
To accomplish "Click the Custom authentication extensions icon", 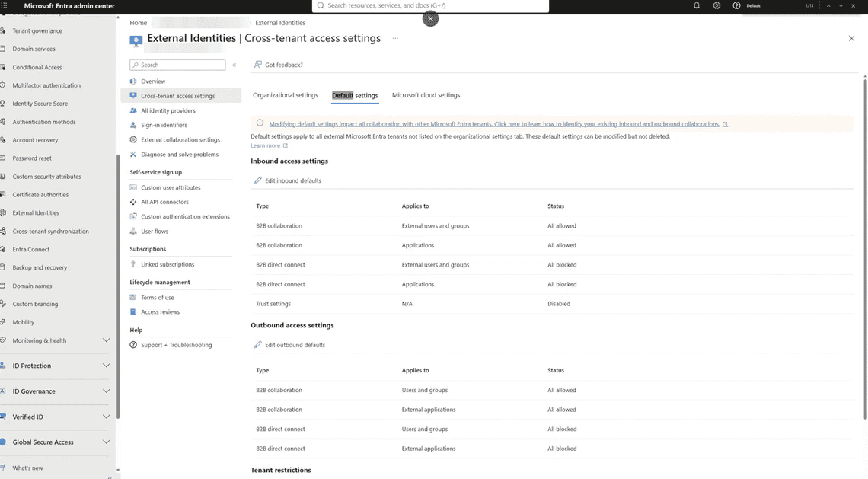I will (133, 216).
